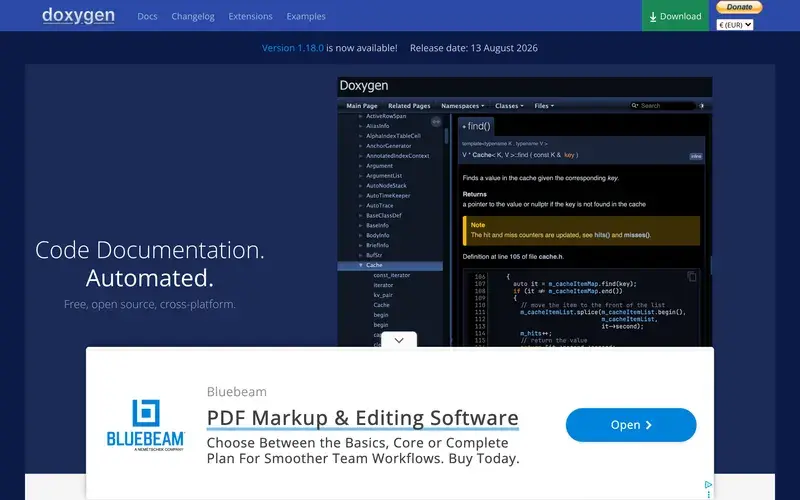Click m_hits++ on code line 114
This screenshot has height=500, width=800.
(x=536, y=333)
